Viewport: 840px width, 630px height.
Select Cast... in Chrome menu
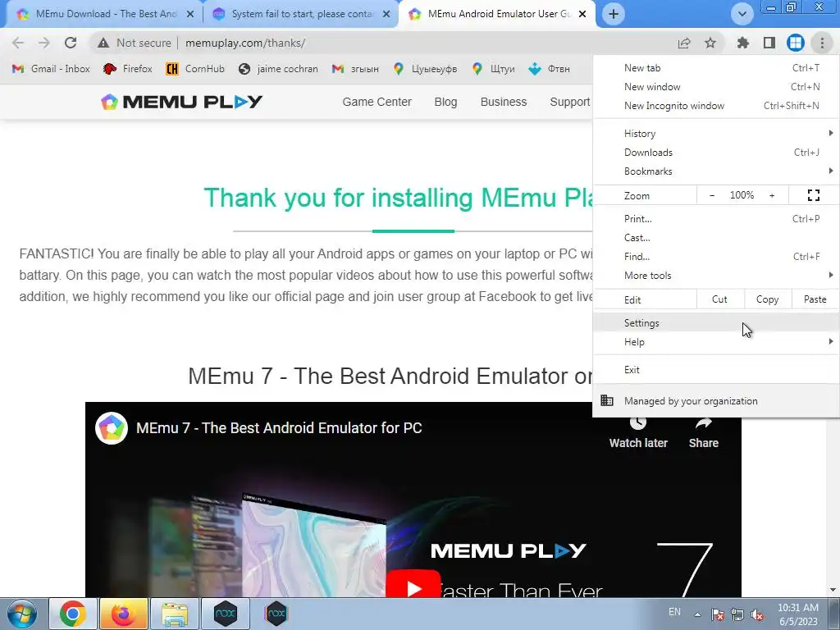point(716,237)
